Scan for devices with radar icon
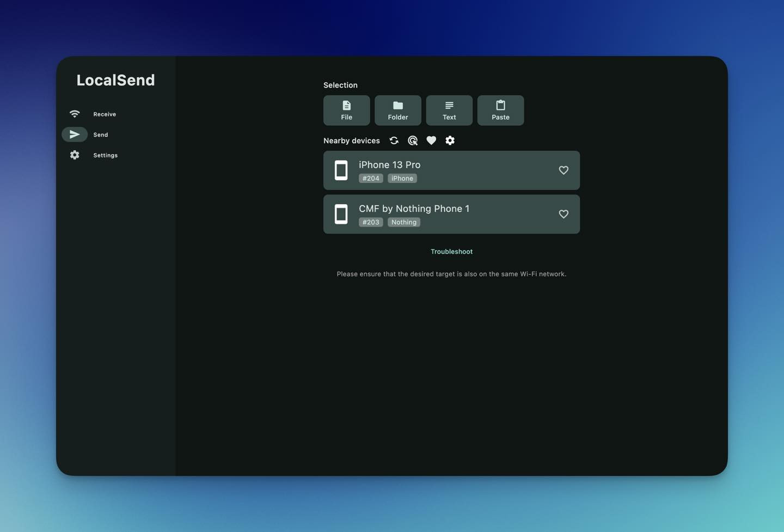This screenshot has height=532, width=784. (413, 140)
